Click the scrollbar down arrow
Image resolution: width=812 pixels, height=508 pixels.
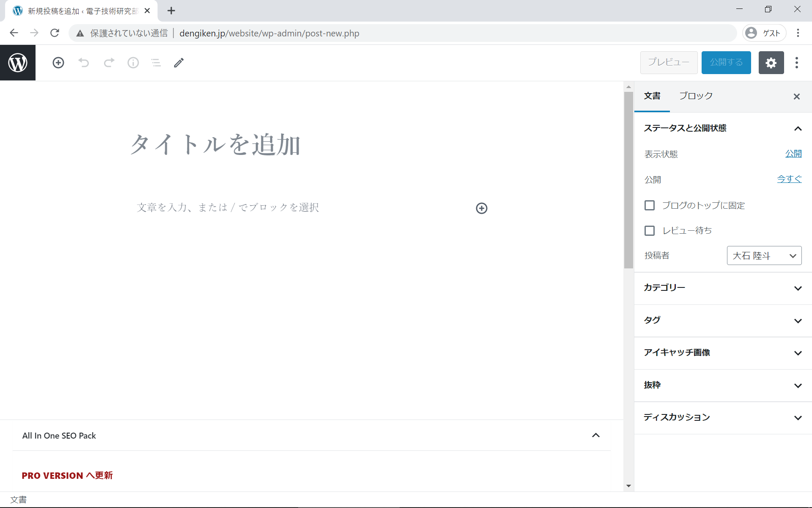point(628,486)
